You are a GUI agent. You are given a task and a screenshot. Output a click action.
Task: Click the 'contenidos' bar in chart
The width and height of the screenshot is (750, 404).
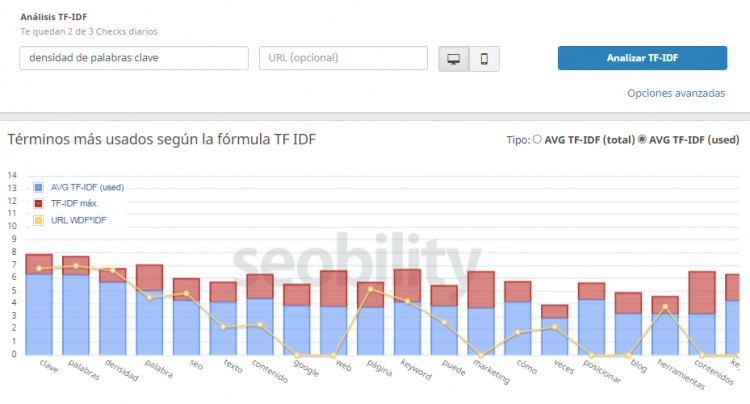[702, 313]
